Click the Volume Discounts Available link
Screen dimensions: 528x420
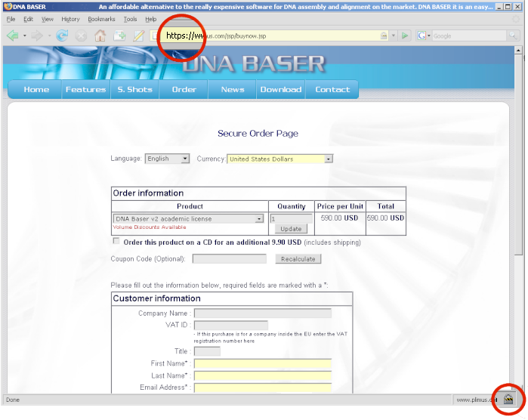150,227
